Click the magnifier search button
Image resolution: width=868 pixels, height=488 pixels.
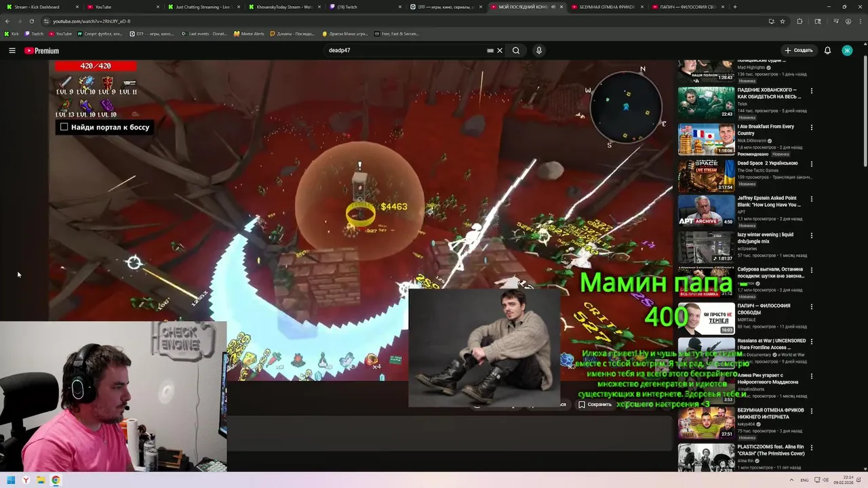516,50
